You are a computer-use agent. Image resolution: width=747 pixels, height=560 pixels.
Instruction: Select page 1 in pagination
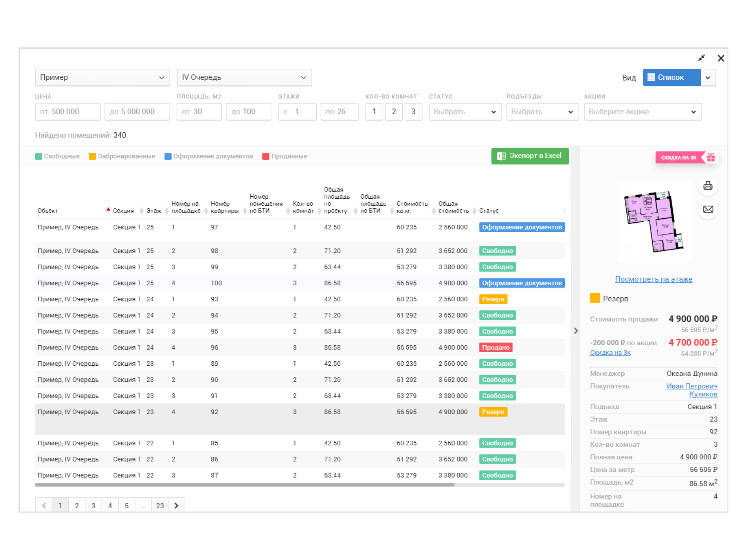(60, 506)
